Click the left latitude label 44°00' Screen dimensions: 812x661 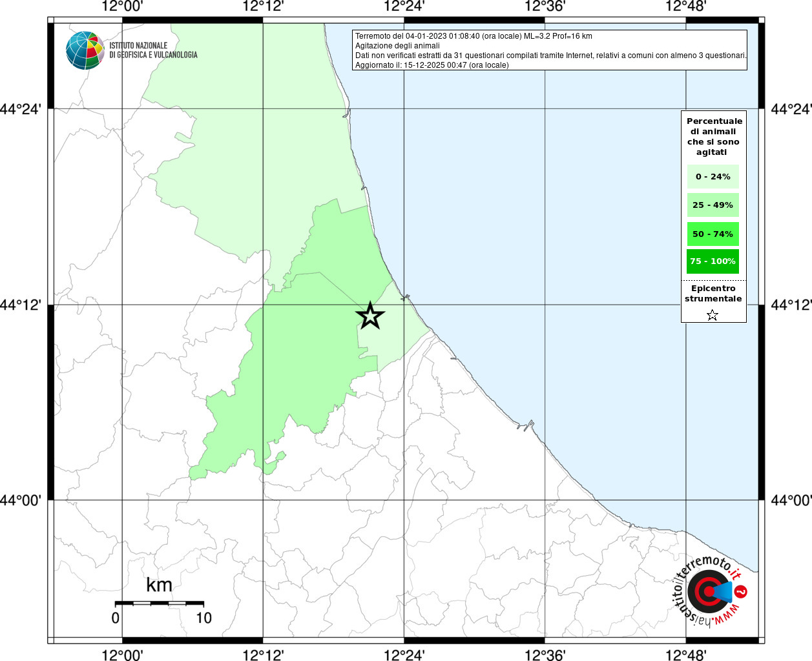(21, 500)
